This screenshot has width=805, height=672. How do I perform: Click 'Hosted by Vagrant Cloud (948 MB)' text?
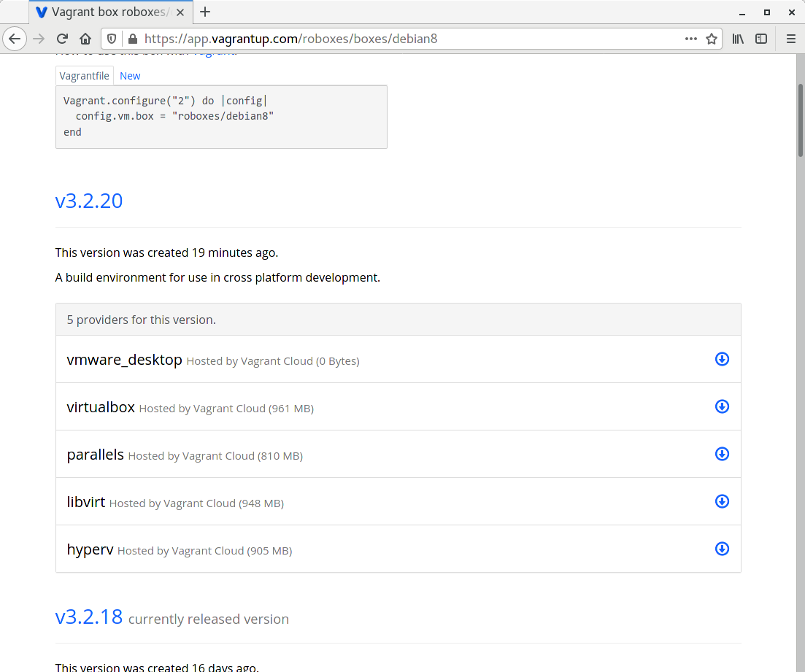196,503
